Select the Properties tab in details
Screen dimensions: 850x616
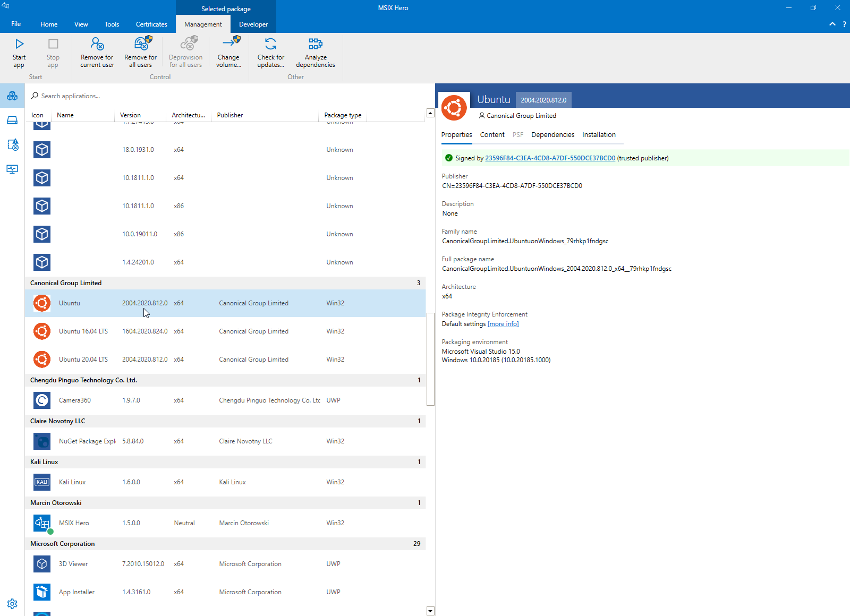pyautogui.click(x=456, y=135)
